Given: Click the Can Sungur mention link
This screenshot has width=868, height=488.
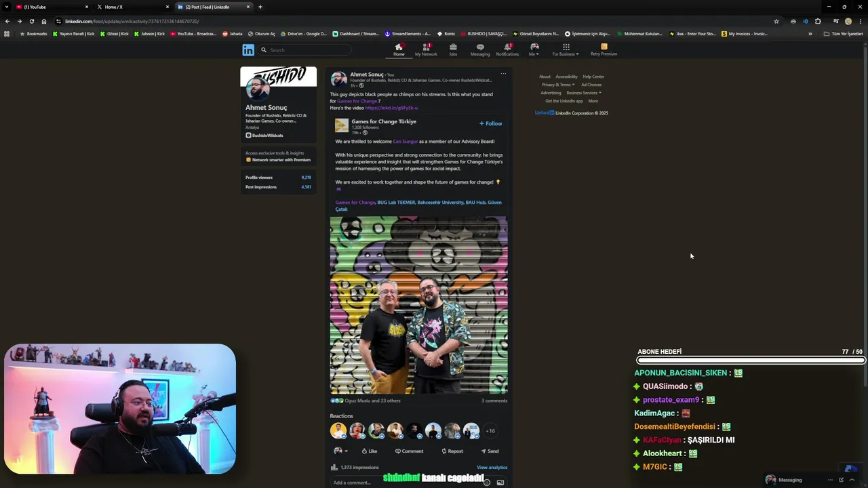Looking at the screenshot, I should pos(406,142).
